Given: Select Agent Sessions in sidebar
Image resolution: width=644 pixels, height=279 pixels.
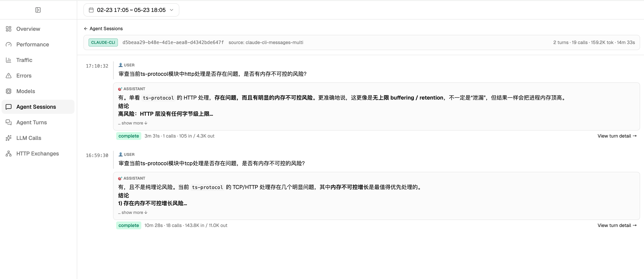Looking at the screenshot, I should (x=38, y=107).
